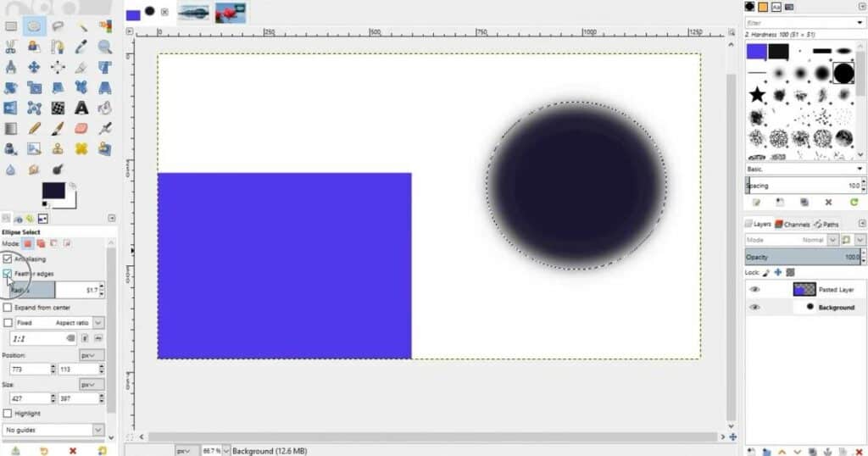Select the Pasted Layer row

804,289
